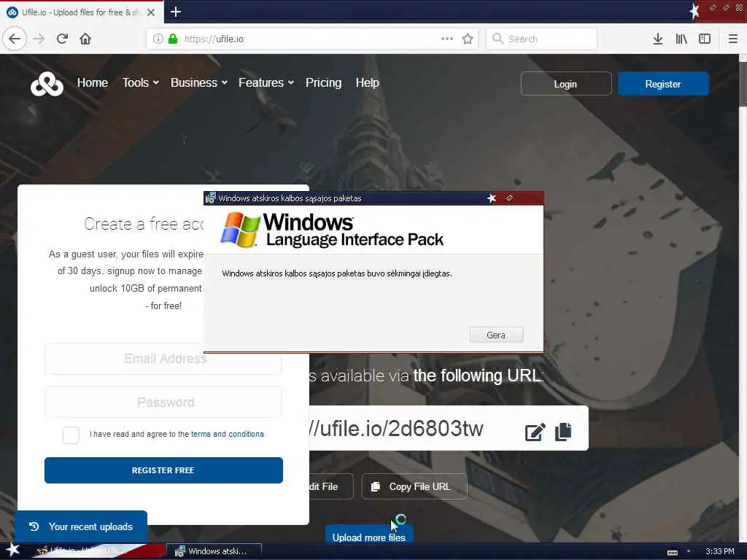Viewport: 747px width, 560px height.
Task: Focus the Password field
Action: tap(163, 402)
